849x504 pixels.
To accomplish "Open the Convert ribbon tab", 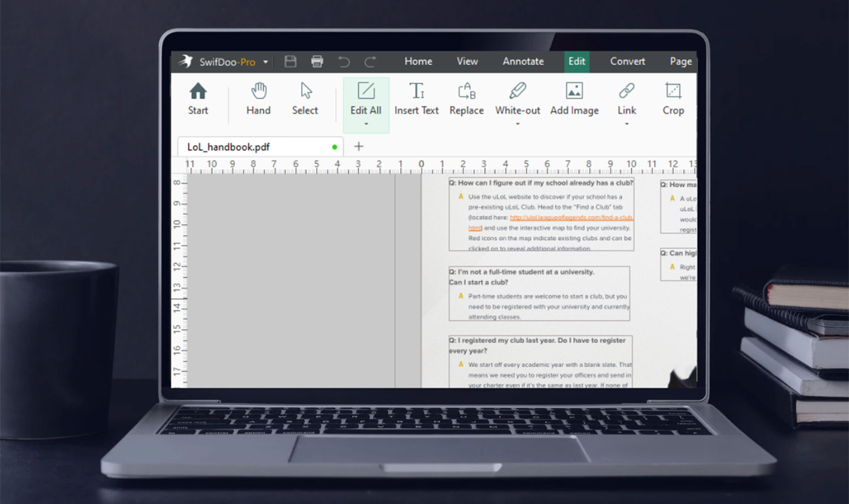I will [627, 62].
